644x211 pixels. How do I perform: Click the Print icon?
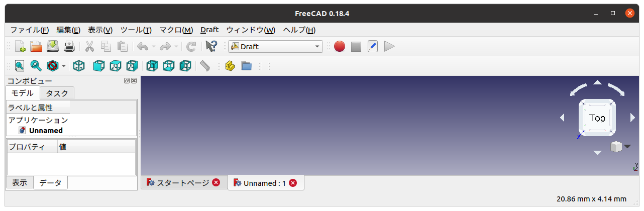coord(69,47)
